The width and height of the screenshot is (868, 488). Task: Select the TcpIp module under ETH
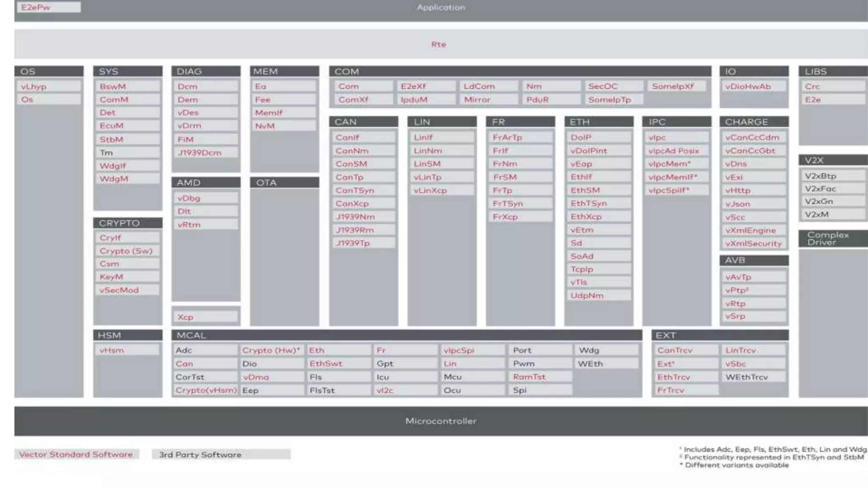click(x=598, y=269)
